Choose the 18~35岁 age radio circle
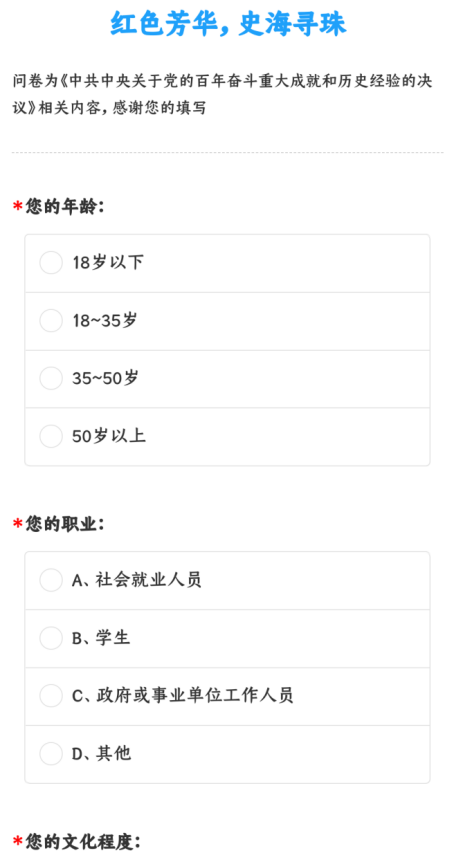Screen dimensions: 454x862 51,321
